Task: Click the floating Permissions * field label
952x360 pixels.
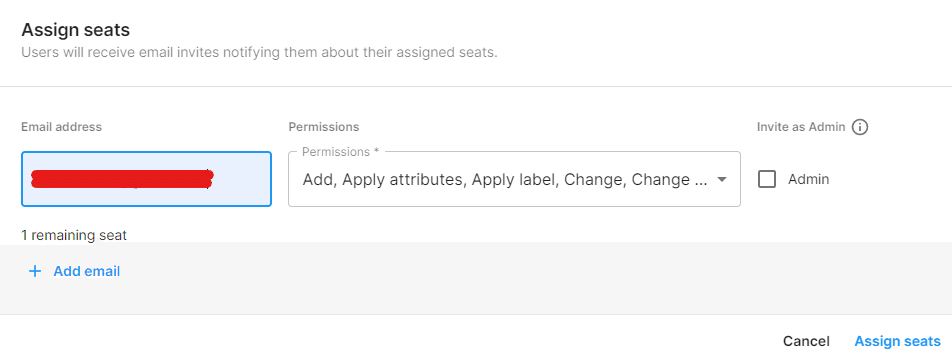Action: tap(341, 152)
